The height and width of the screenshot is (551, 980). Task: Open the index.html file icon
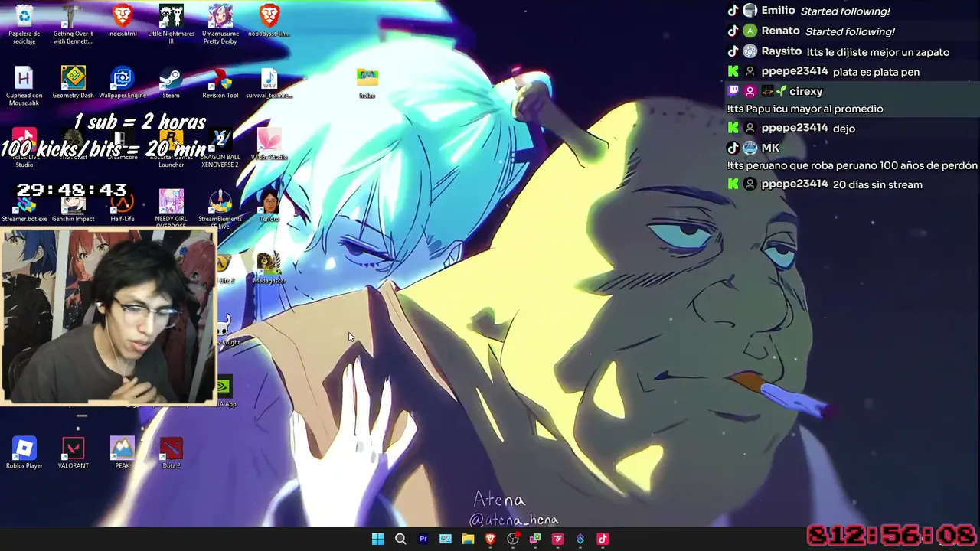click(x=122, y=21)
